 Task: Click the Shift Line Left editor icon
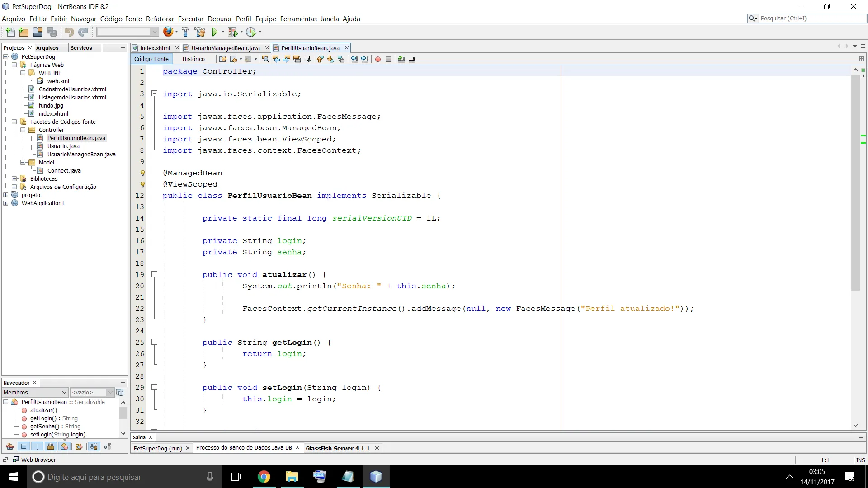(x=354, y=59)
